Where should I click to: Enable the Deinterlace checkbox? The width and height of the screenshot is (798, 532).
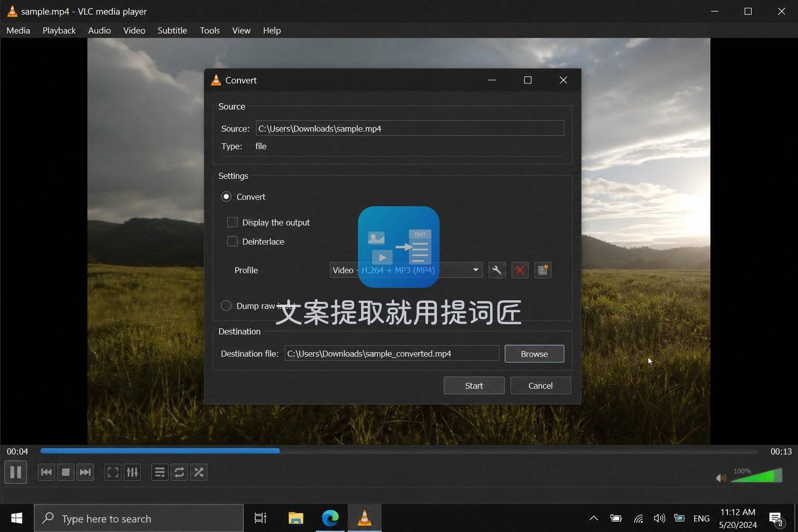pyautogui.click(x=232, y=242)
